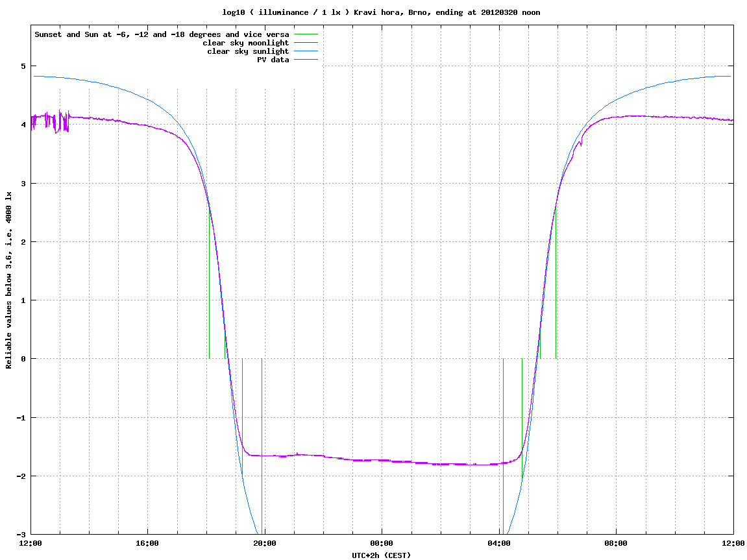Click x-axis tick label 00:00

tap(382, 543)
